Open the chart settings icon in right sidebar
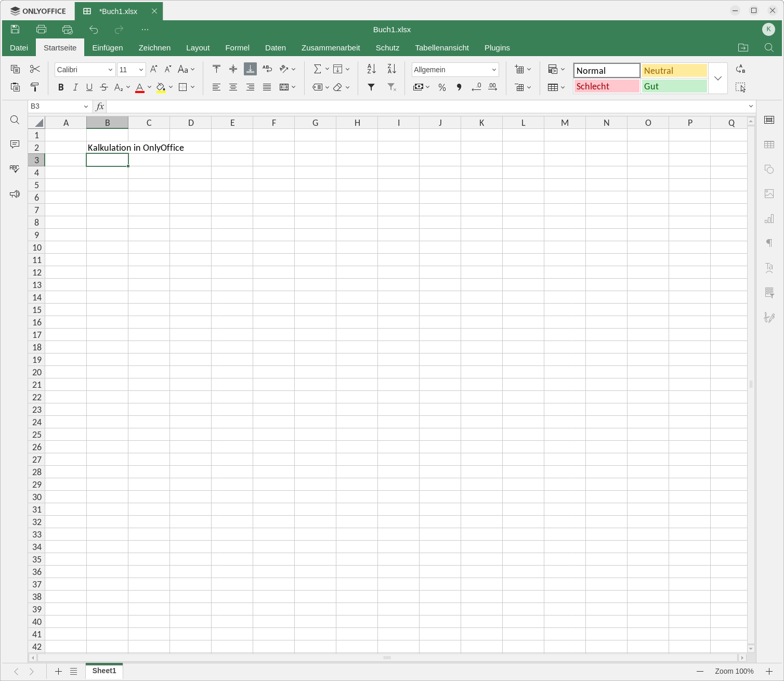Image resolution: width=784 pixels, height=681 pixels. (x=769, y=219)
